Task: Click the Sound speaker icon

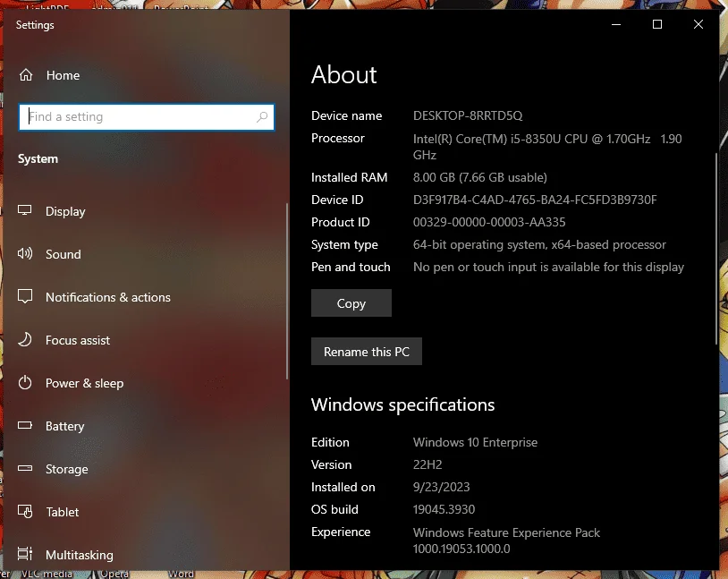Action: pos(25,254)
